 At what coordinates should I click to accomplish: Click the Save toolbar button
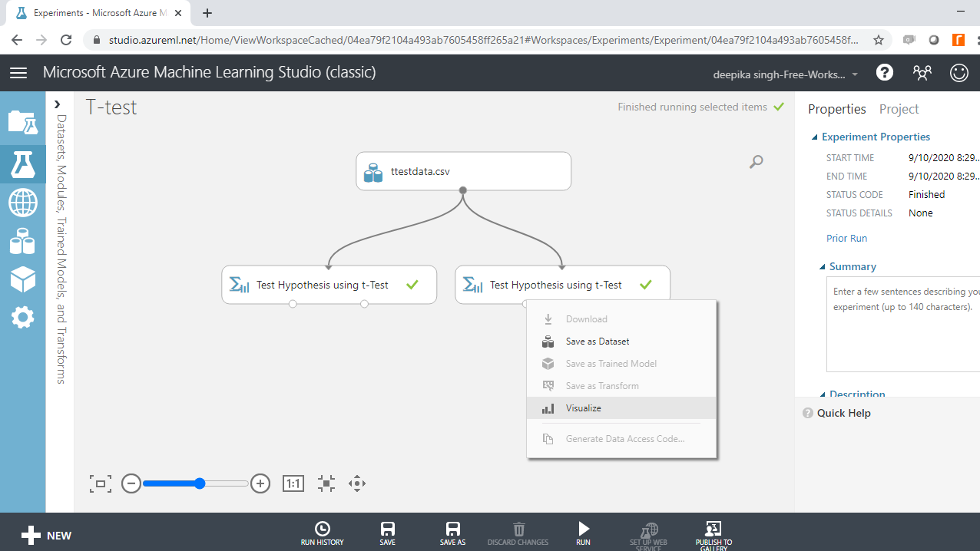[x=388, y=533]
